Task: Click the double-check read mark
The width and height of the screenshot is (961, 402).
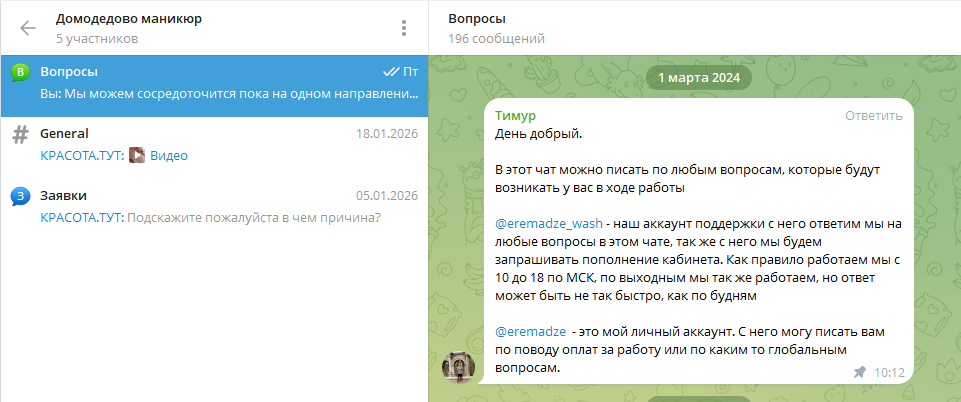Action: point(390,72)
